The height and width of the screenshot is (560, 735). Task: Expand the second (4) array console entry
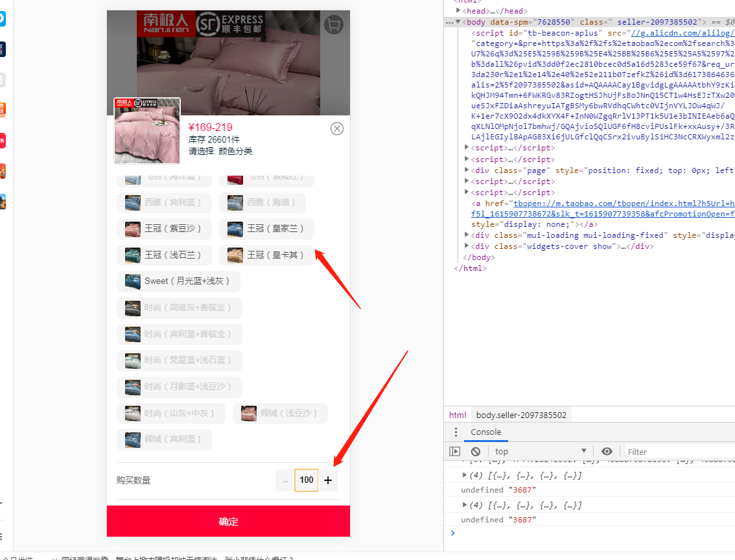point(464,505)
